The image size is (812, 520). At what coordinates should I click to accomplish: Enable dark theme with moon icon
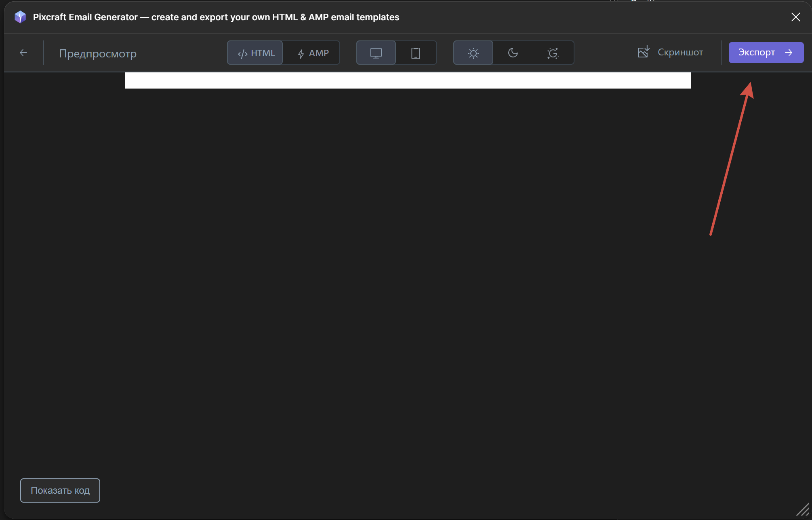tap(513, 53)
